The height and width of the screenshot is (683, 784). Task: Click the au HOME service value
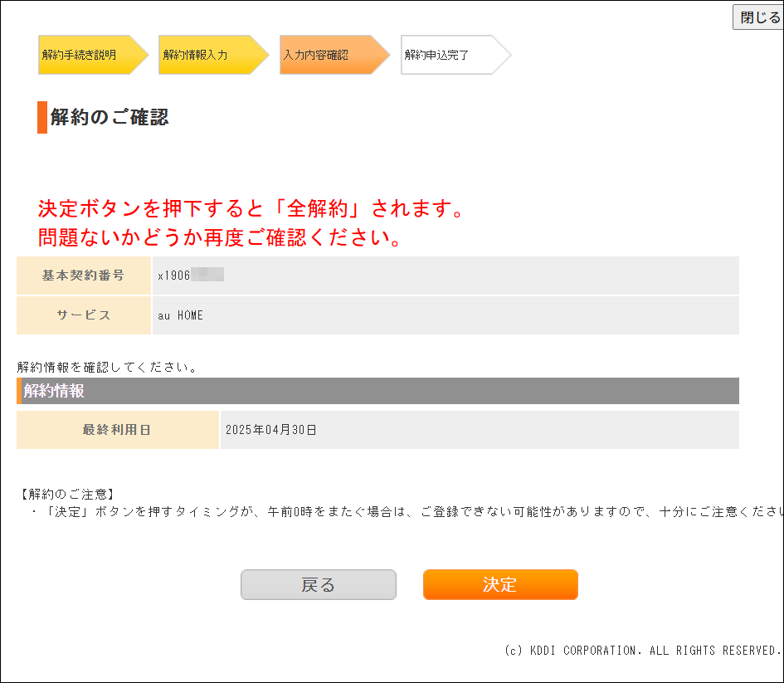pos(180,315)
